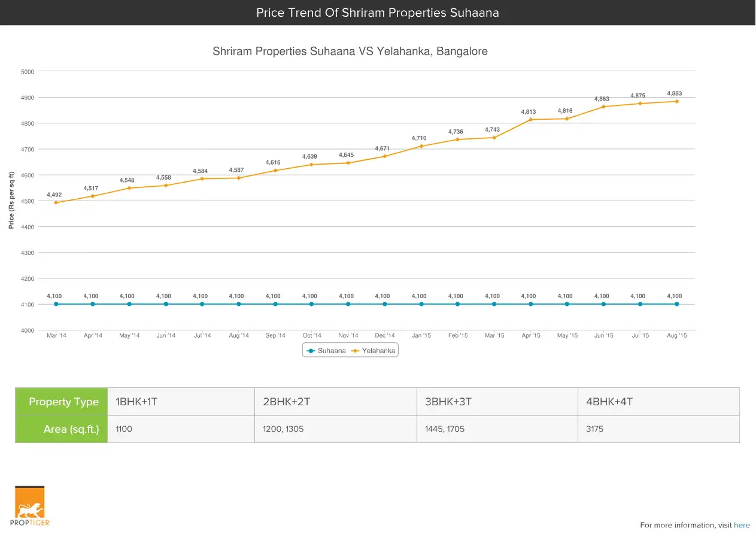Select the 2BHK+2T property type cell
Viewport: 756px width, 534px height.
coord(335,402)
